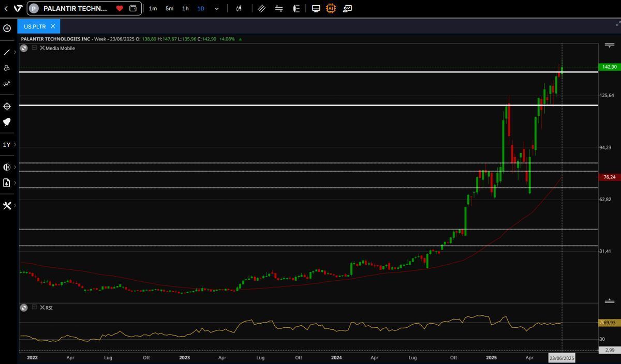
Task: Click the 2023 label on time axis
Action: pos(184,358)
